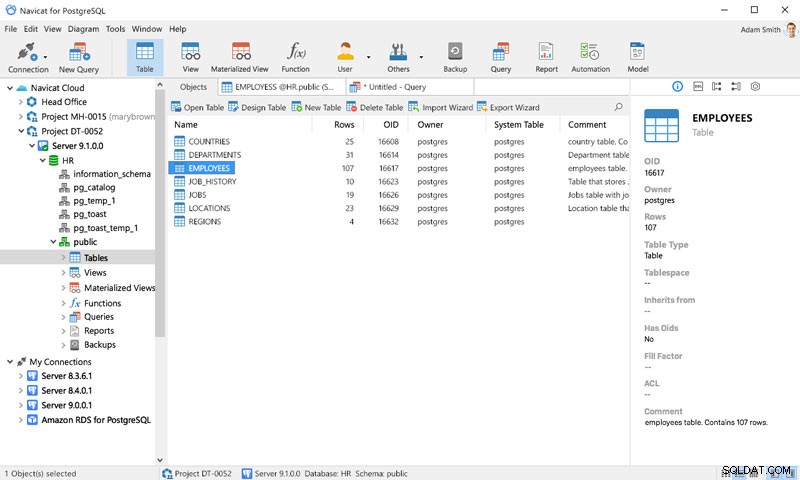Collapse the public schema node
The height and width of the screenshot is (480, 800).
[53, 242]
